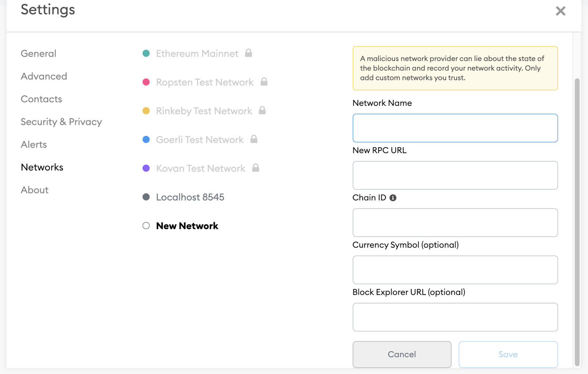Go to Security & Privacy section
Image resolution: width=588 pixels, height=374 pixels.
[x=61, y=122]
